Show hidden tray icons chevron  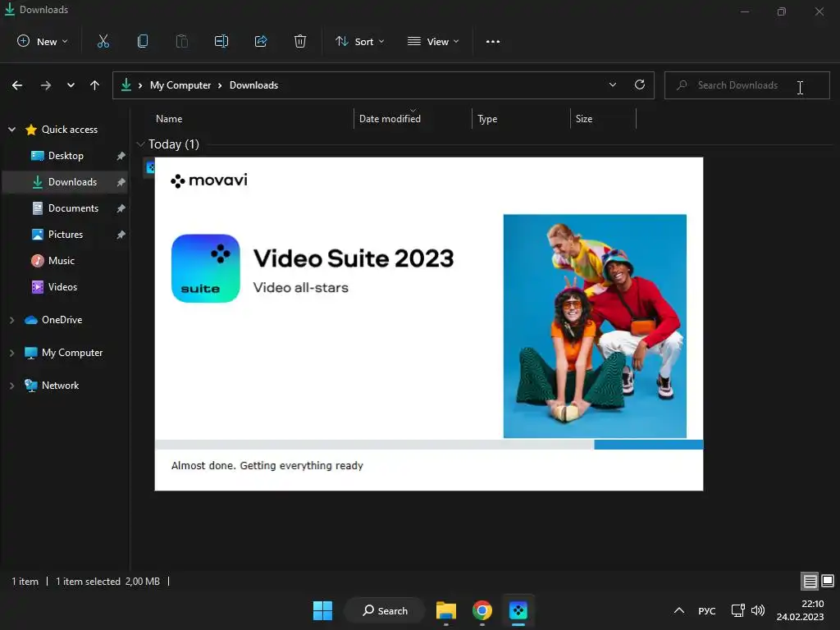[678, 610]
